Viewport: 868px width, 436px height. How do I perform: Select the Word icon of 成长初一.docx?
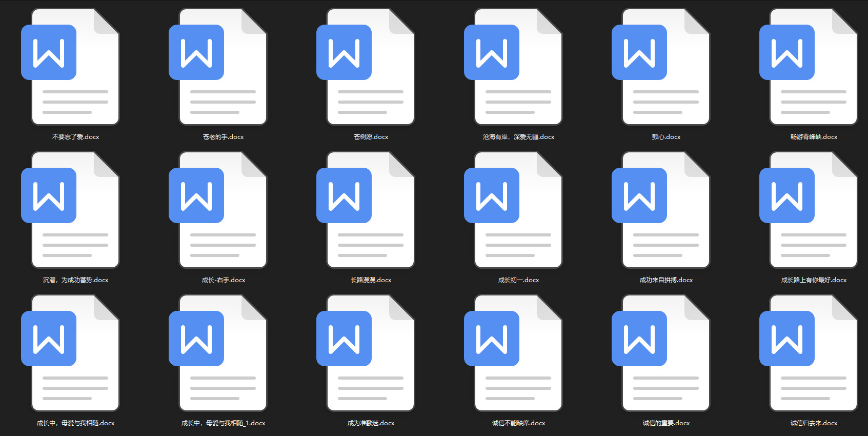513,210
